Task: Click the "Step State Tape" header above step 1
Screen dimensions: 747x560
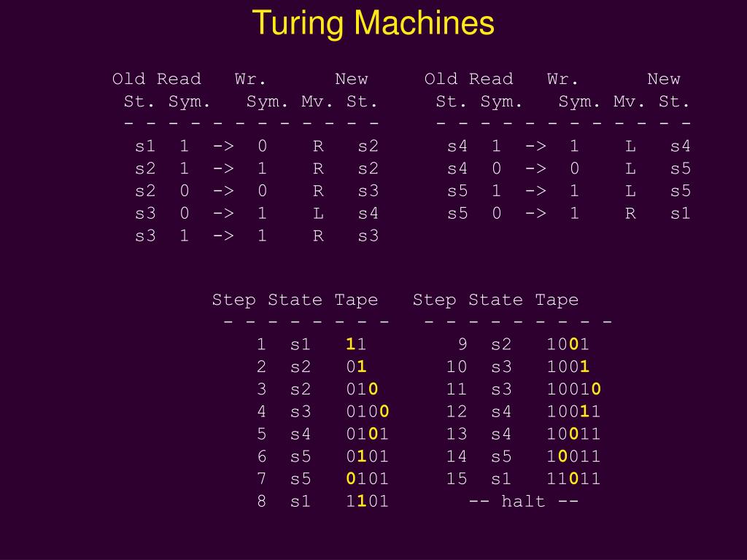Action: (x=295, y=300)
